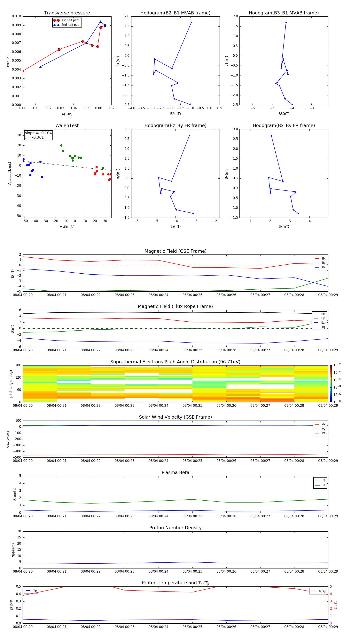Viewport: 351px width, 644px height.
Task: Click the Vsw(km/s) y-axis label
Action: tap(8, 439)
